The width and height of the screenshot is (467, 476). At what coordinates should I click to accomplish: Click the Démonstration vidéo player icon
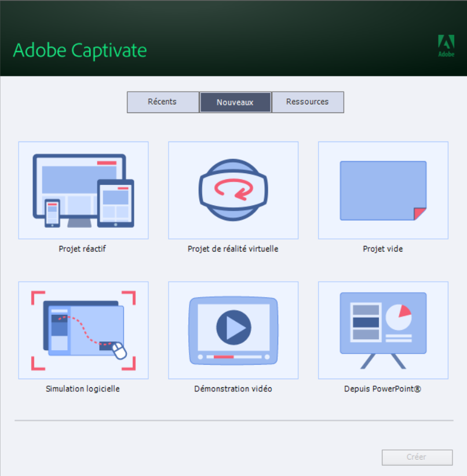coord(233,330)
